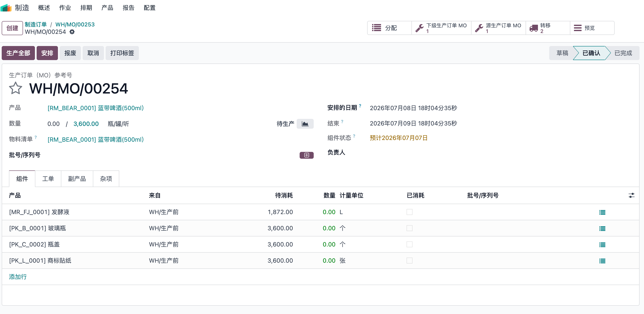Open the 报告 menu
Viewport: 644px width, 314px height.
click(x=128, y=8)
